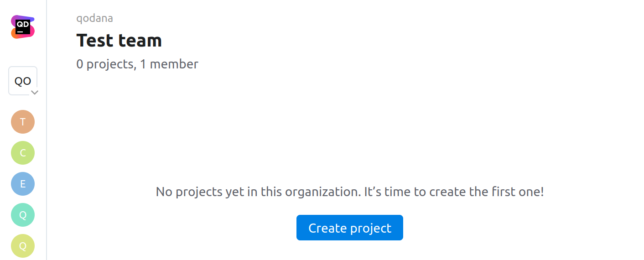Select the yellow-green Q avatar at the bottom
The height and width of the screenshot is (260, 644).
pyautogui.click(x=23, y=246)
